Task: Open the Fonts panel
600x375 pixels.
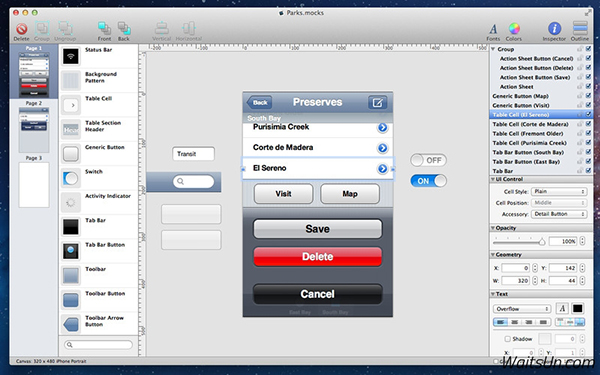Action: point(493,30)
